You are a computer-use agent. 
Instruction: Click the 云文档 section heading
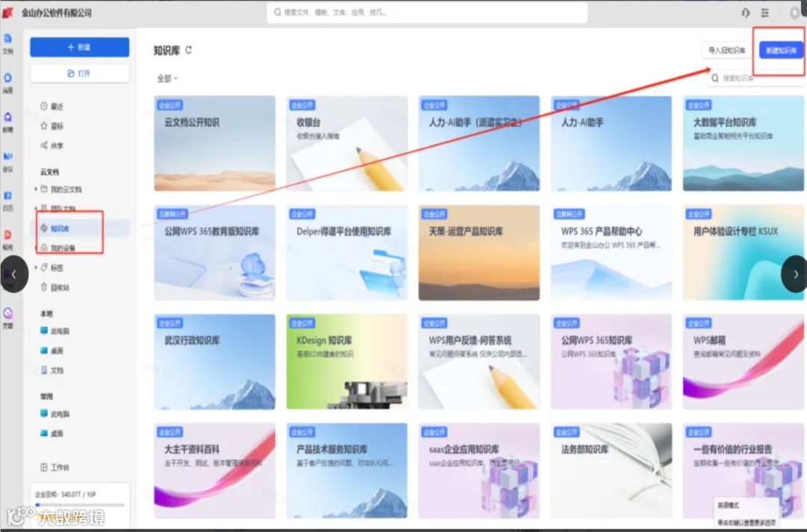pyautogui.click(x=49, y=172)
